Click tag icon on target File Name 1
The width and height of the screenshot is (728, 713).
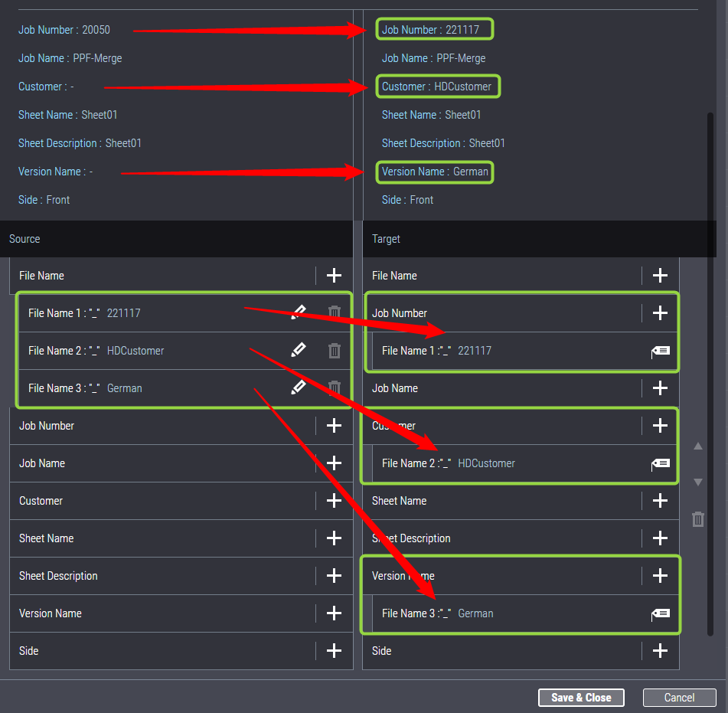660,351
